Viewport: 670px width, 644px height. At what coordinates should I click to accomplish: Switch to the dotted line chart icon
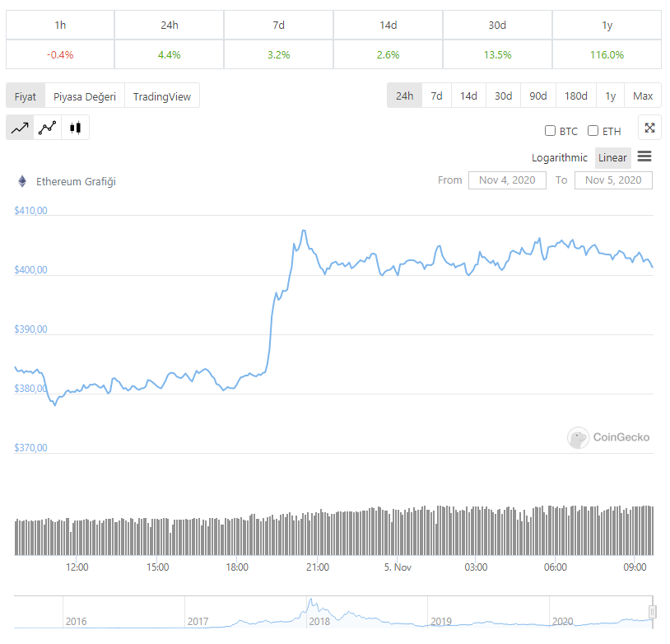click(x=48, y=128)
